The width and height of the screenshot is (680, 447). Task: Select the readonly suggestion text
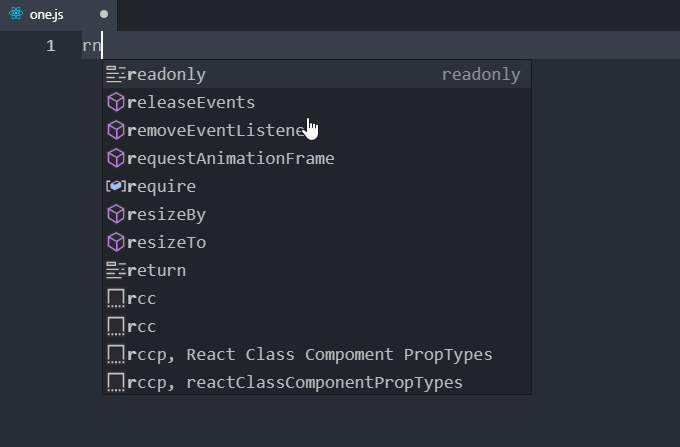167,74
